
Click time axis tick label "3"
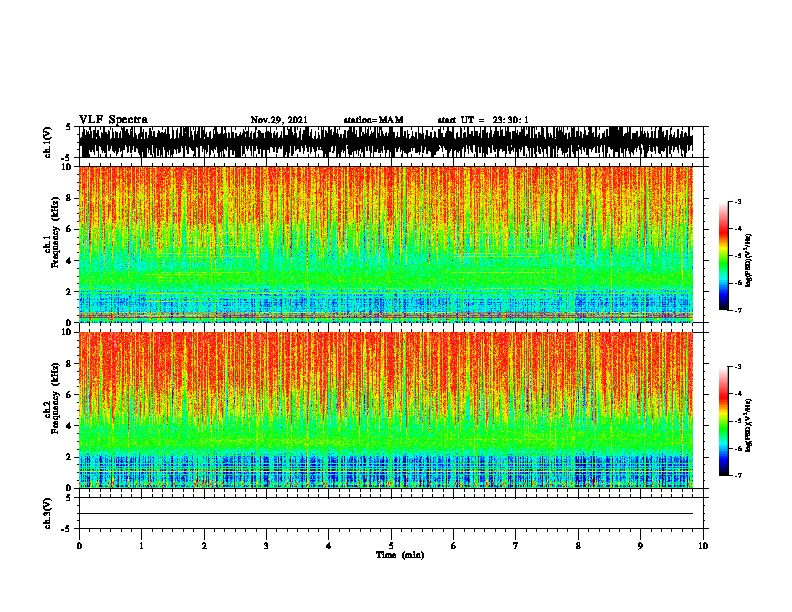coord(266,546)
